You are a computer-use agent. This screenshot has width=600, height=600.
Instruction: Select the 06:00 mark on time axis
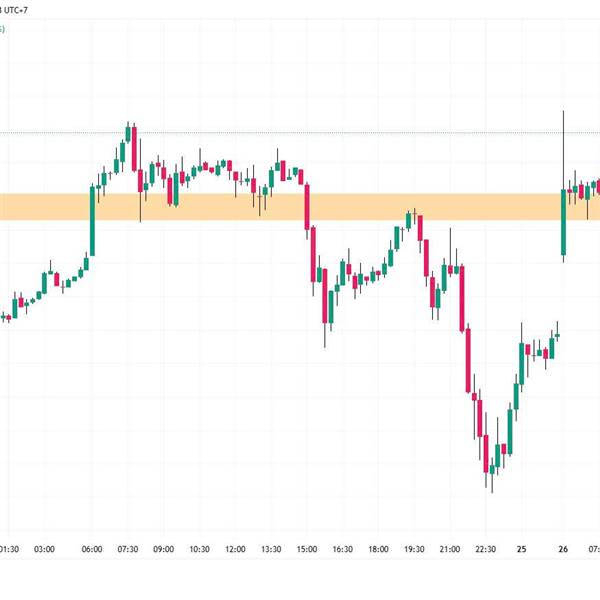tap(92, 549)
